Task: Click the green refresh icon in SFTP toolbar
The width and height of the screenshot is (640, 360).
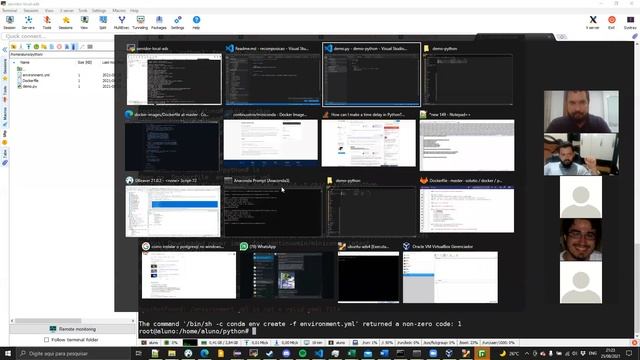Action: tap(36, 47)
